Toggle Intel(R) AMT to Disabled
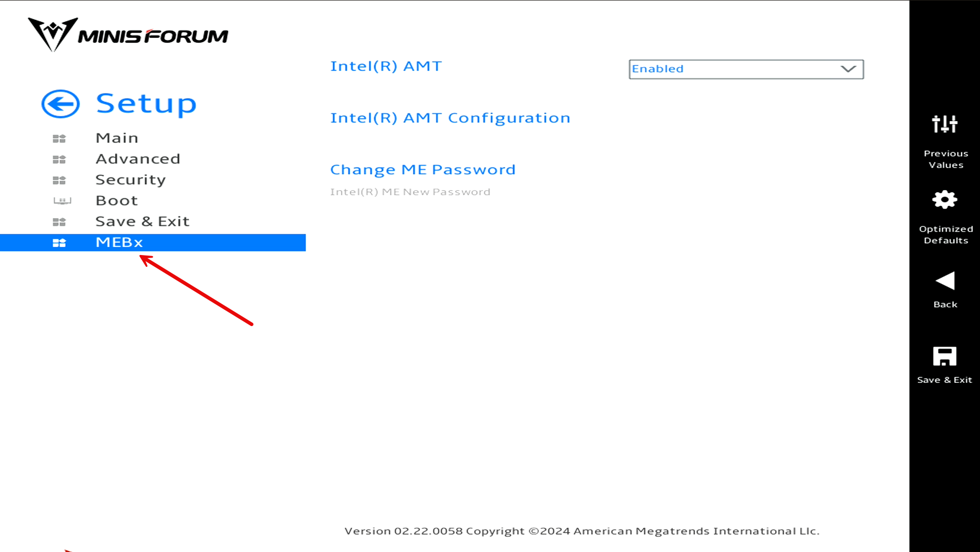This screenshot has height=552, width=980. point(745,69)
